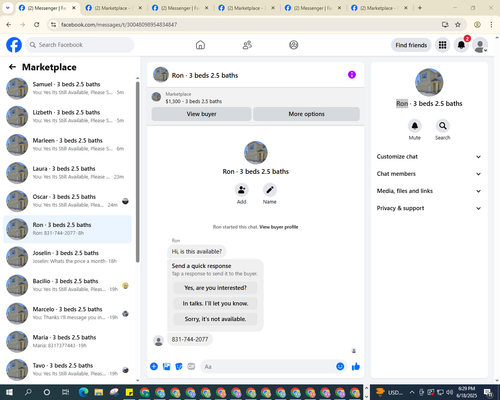Send a thumbs-up like
Viewport: 500px width, 400px height.
(356, 367)
